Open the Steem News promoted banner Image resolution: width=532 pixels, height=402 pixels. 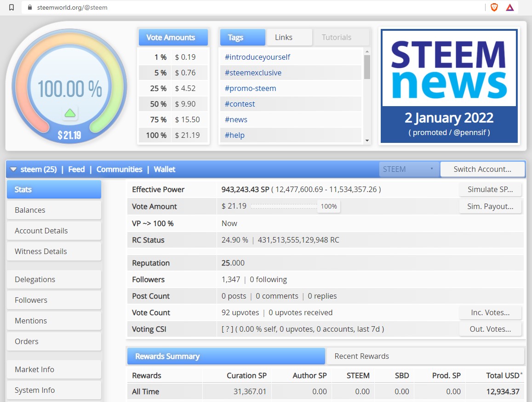449,86
